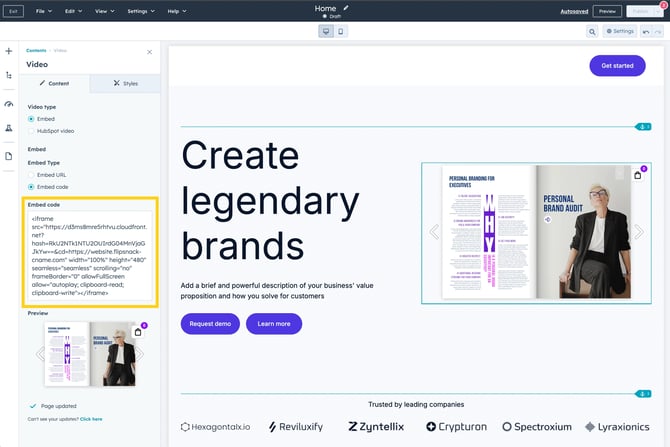The width and height of the screenshot is (670, 447).
Task: Click the redo arrow
Action: (658, 32)
